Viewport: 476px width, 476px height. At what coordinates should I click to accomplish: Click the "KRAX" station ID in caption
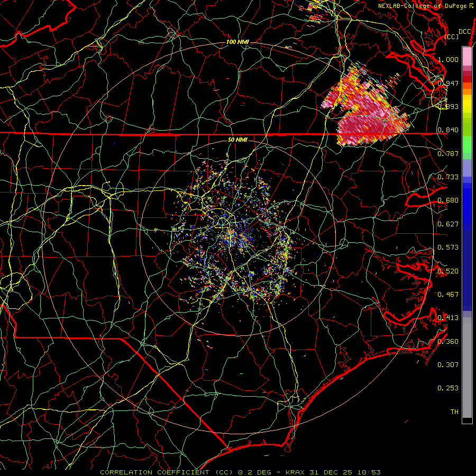[296, 472]
